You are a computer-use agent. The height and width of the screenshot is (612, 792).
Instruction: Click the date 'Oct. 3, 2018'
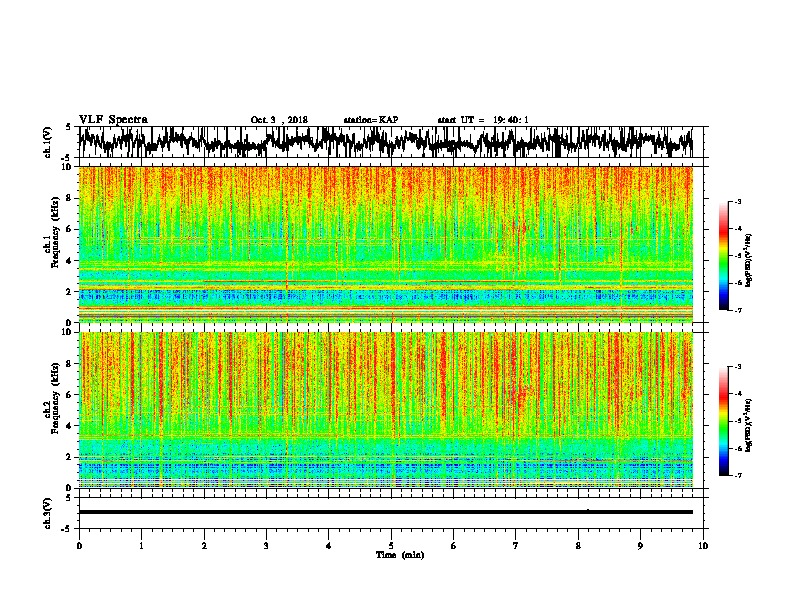pos(279,120)
